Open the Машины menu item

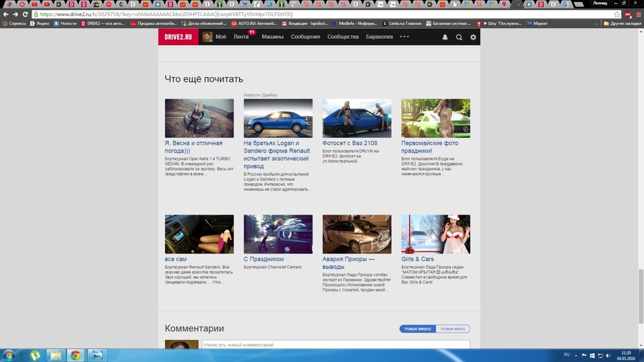point(273,36)
